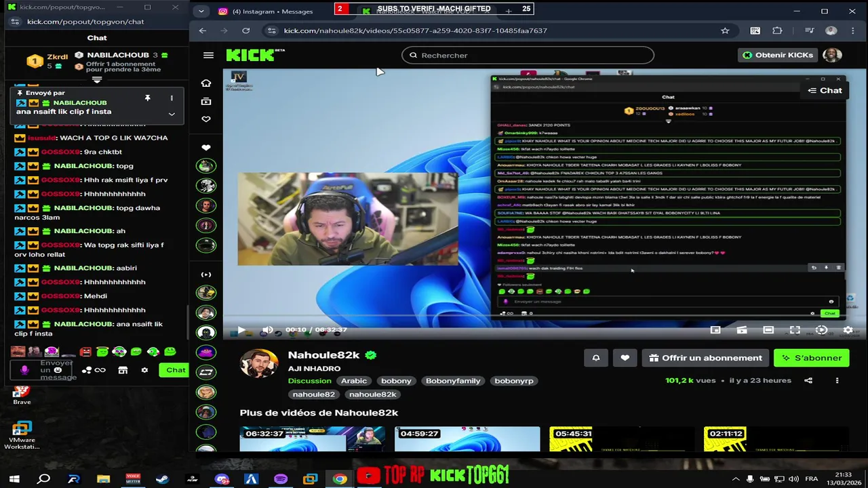
Task: Expand the pinned message chevron
Action: (x=172, y=114)
